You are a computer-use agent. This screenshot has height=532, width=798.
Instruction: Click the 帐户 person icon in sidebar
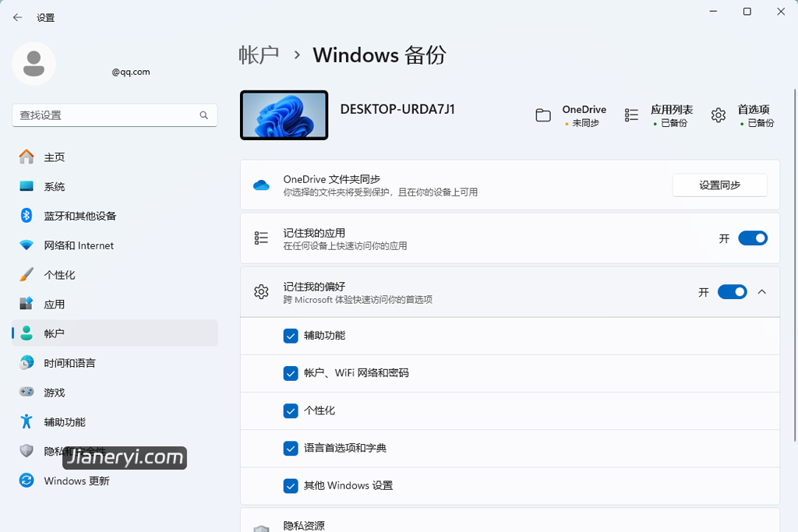pyautogui.click(x=26, y=333)
